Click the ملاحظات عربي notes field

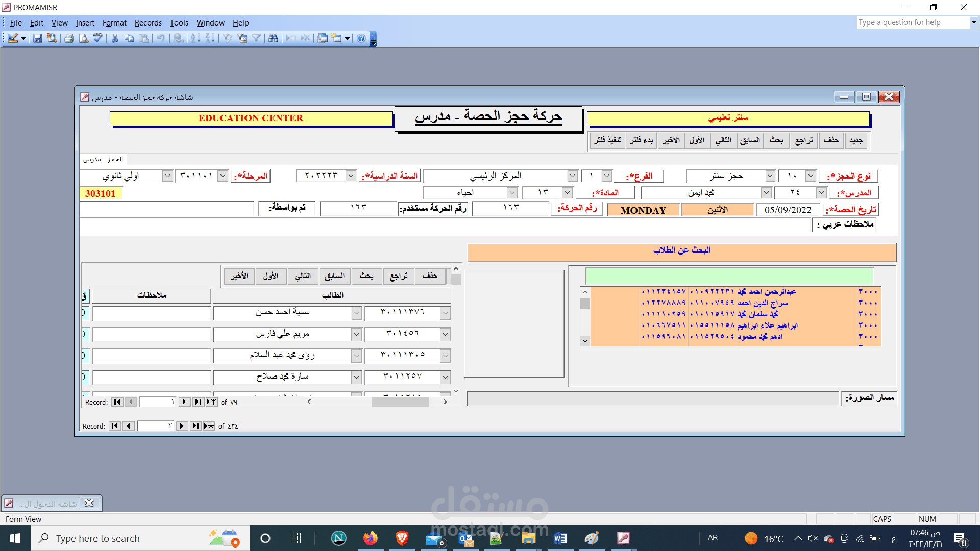[445, 224]
